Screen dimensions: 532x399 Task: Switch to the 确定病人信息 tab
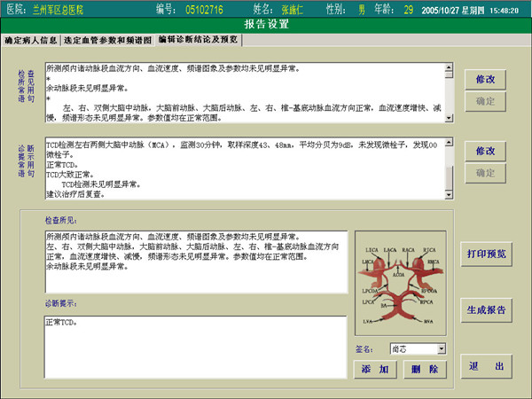click(33, 40)
